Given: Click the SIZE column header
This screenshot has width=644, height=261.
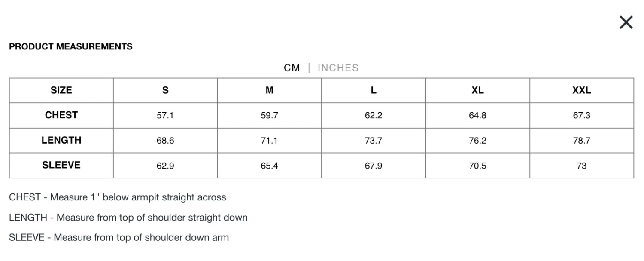Looking at the screenshot, I should coord(61,90).
